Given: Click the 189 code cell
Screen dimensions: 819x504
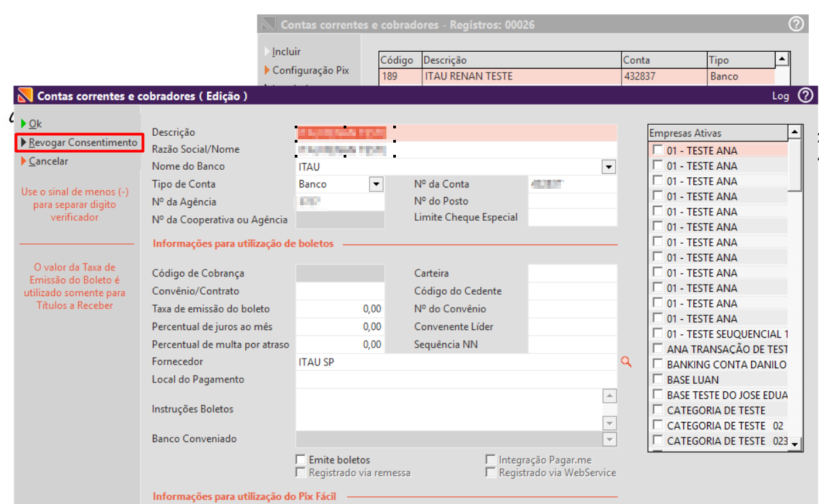Looking at the screenshot, I should tap(400, 76).
